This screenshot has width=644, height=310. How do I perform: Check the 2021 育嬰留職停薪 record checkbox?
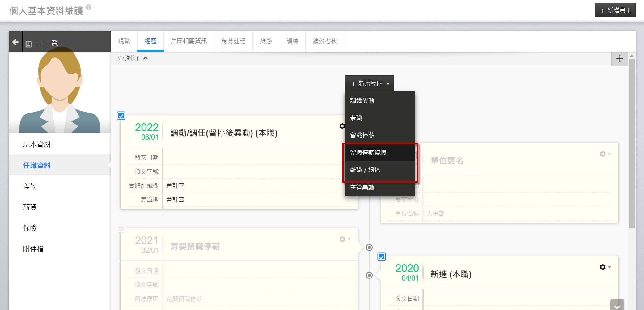[121, 229]
